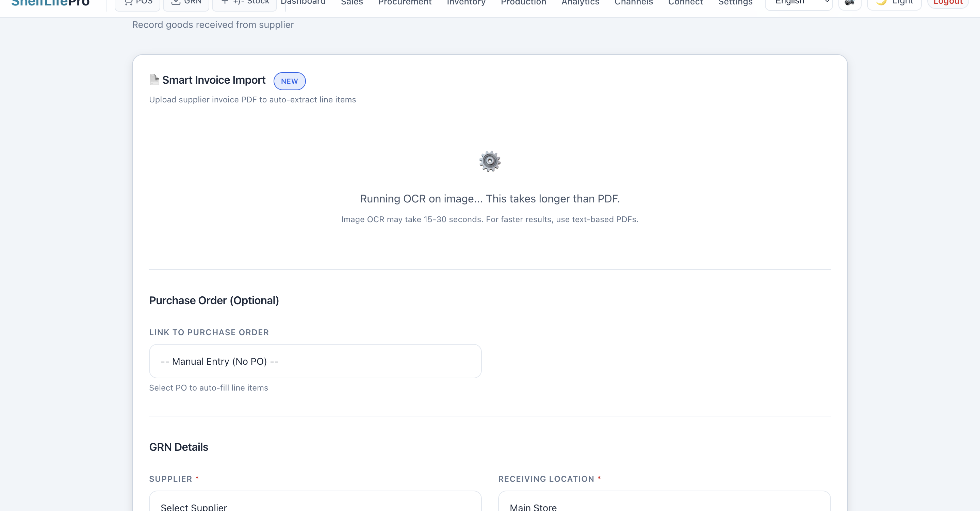Screen dimensions: 980x511
Task: Click the GRN quick-access icon
Action: click(176, 2)
